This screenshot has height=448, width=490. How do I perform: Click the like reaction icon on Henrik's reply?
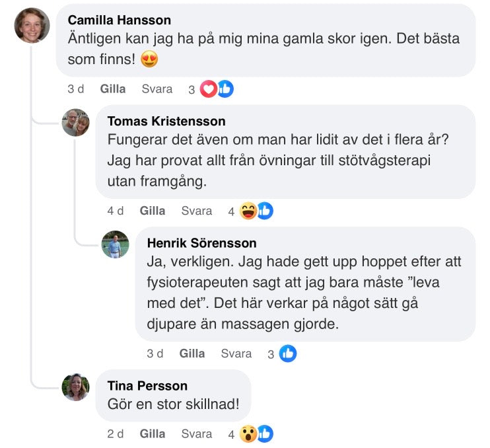pyautogui.click(x=288, y=354)
